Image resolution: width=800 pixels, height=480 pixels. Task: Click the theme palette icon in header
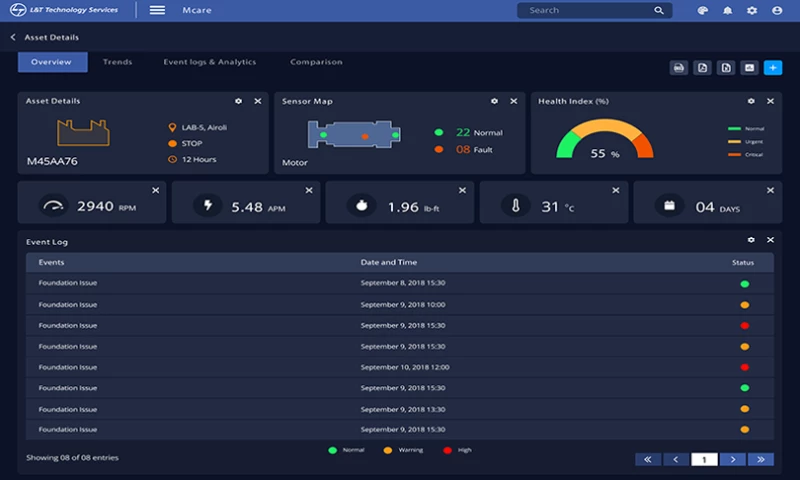(703, 11)
